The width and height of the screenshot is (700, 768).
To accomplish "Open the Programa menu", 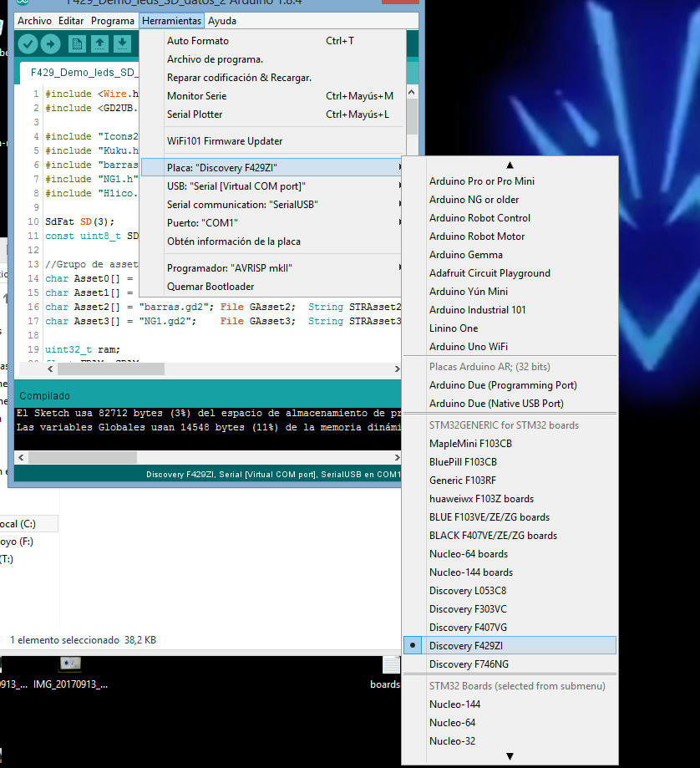I will tap(113, 21).
